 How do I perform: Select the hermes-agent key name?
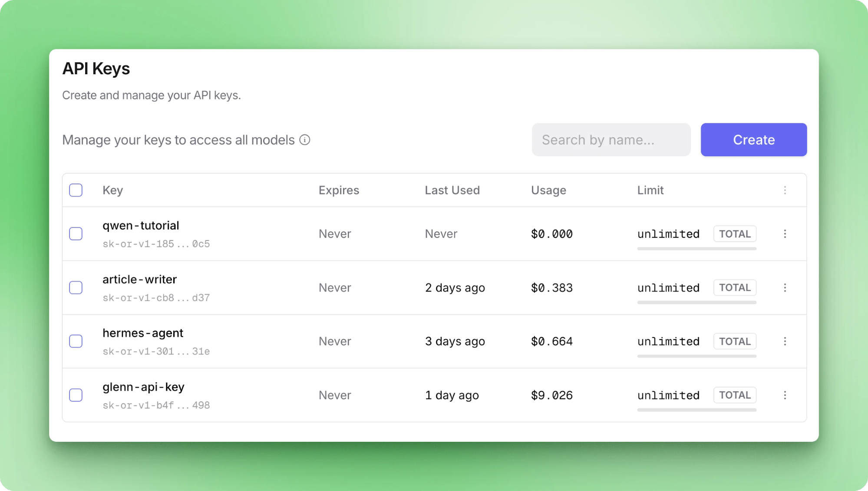pos(143,333)
